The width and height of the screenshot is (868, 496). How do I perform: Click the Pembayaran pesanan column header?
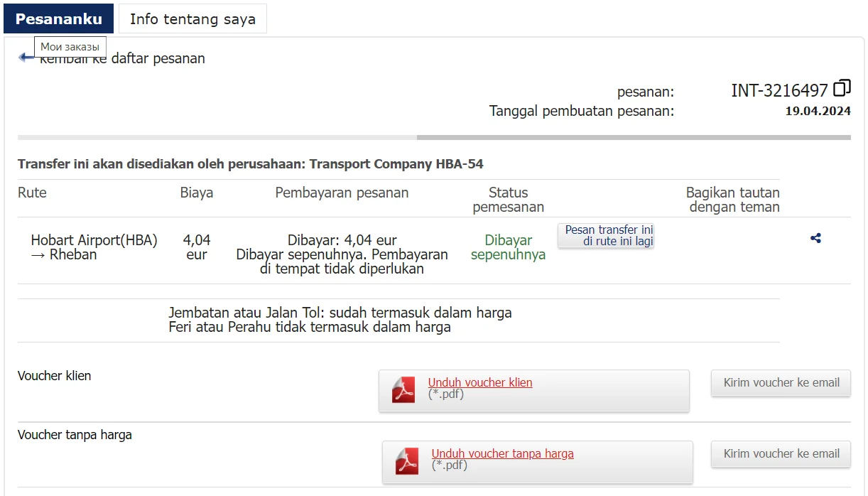[x=342, y=193]
